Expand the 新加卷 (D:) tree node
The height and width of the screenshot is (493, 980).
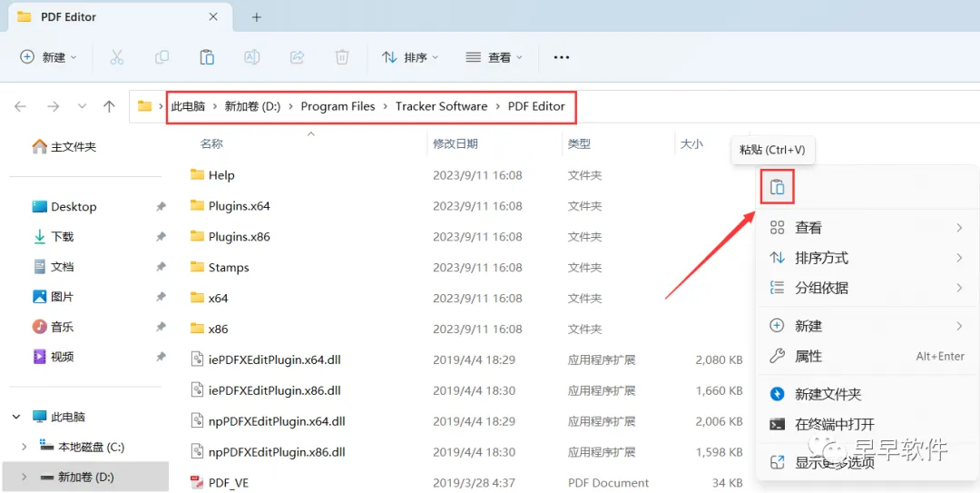24,477
